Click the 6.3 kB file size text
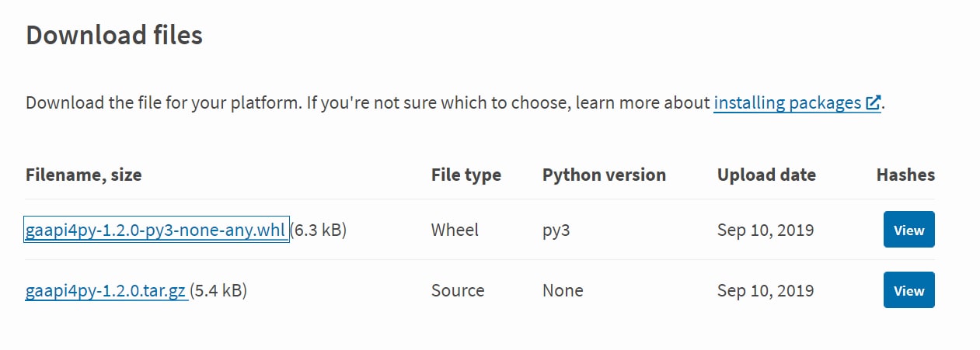Viewport: 980px width, 350px height. (318, 230)
